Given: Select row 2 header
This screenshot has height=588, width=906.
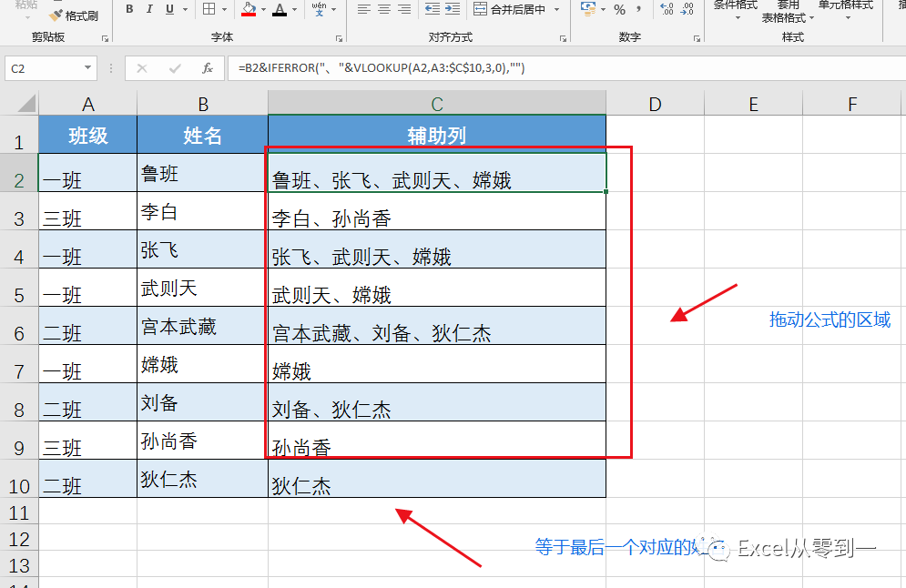Looking at the screenshot, I should [19, 173].
